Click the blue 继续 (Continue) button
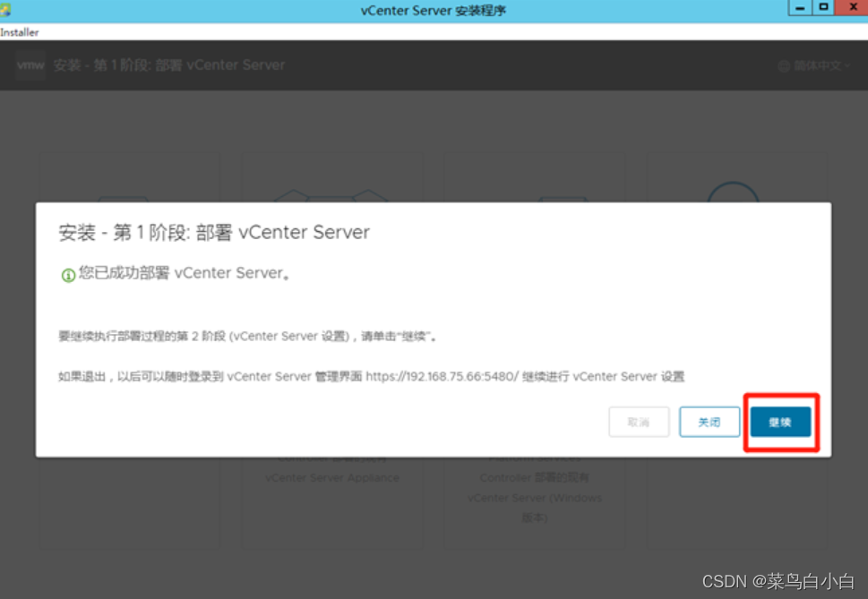 [780, 422]
